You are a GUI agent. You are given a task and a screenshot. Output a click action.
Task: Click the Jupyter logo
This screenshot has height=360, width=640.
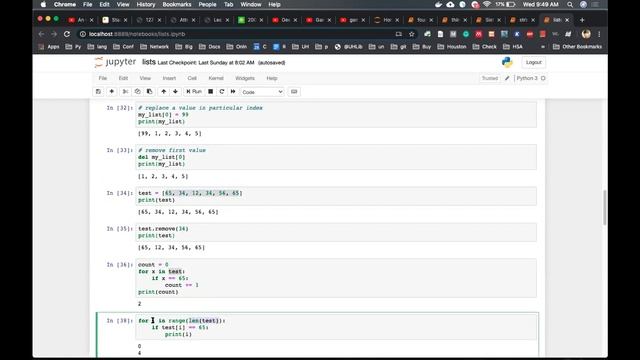pos(115,62)
